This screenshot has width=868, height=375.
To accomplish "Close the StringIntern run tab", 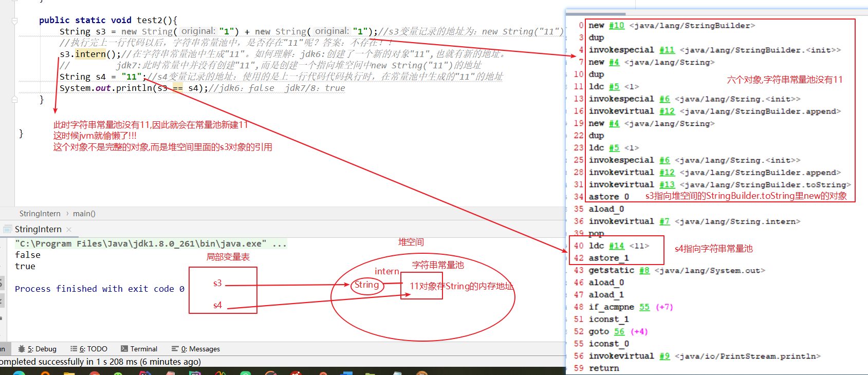I will 69,230.
